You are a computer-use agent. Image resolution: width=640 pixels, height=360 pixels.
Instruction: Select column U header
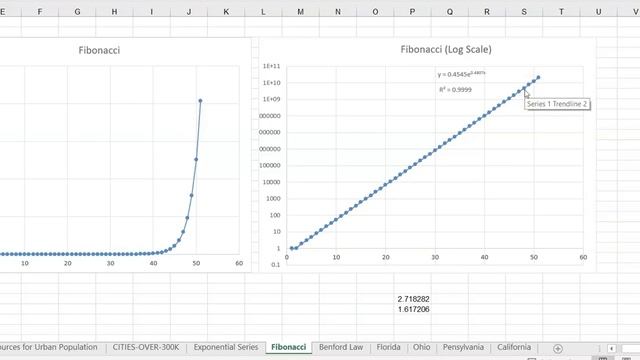click(x=598, y=12)
